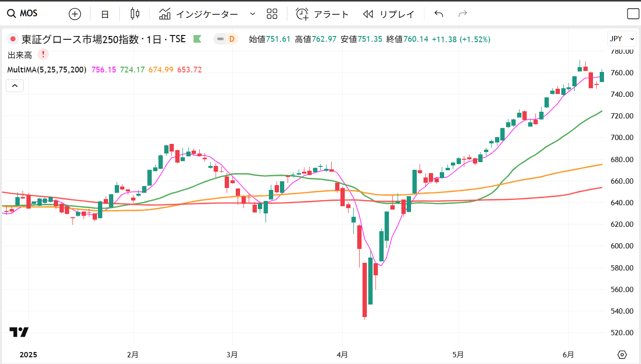
Task: Open the JPY currency dropdown
Action: click(x=622, y=39)
